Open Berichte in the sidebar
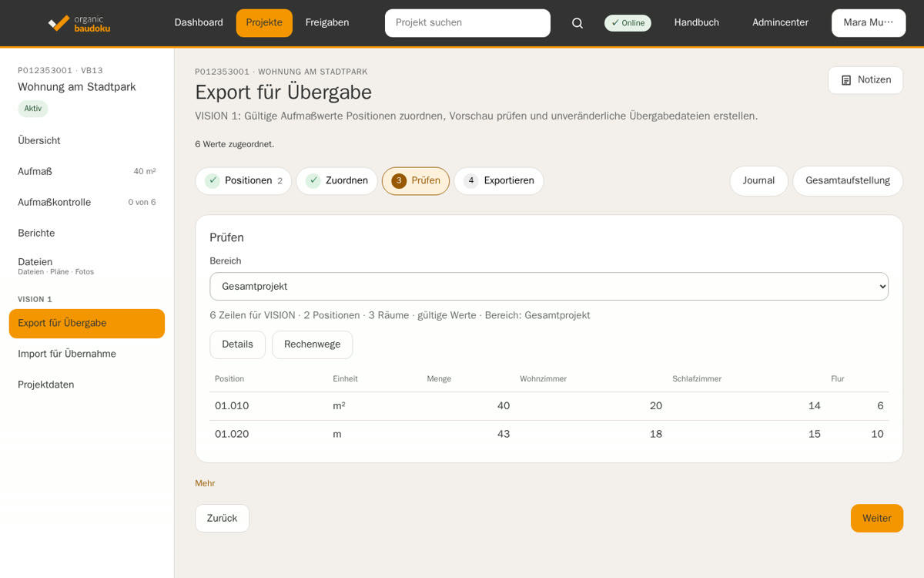 [87, 234]
